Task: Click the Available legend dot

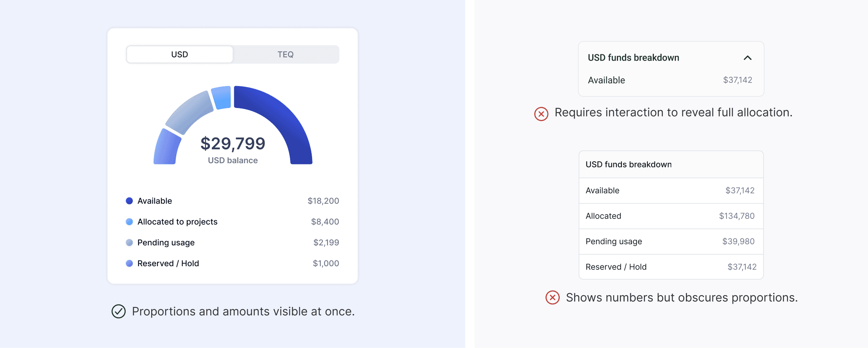Action: (129, 201)
